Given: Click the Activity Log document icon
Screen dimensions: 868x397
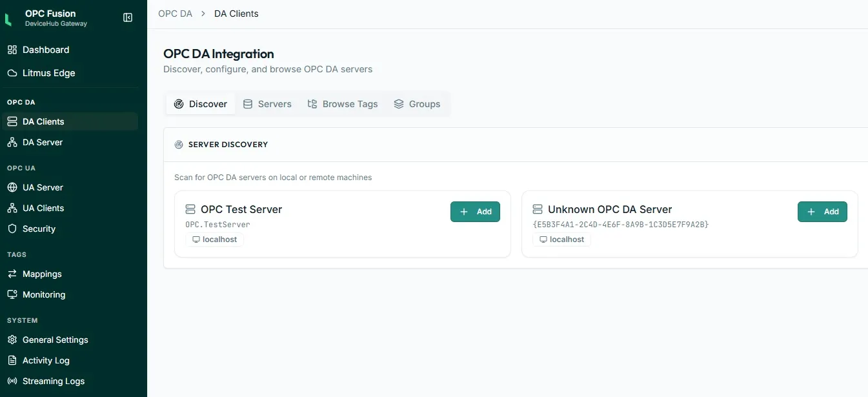Looking at the screenshot, I should (12, 360).
